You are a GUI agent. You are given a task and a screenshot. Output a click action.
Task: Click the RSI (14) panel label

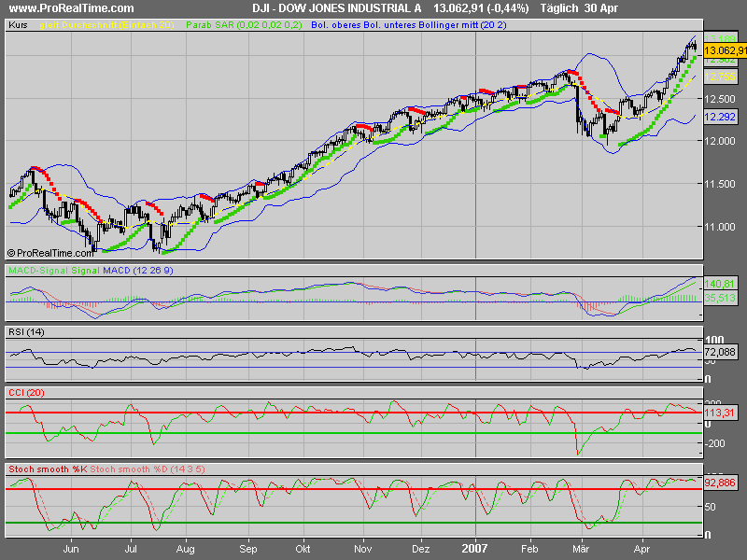pyautogui.click(x=27, y=332)
